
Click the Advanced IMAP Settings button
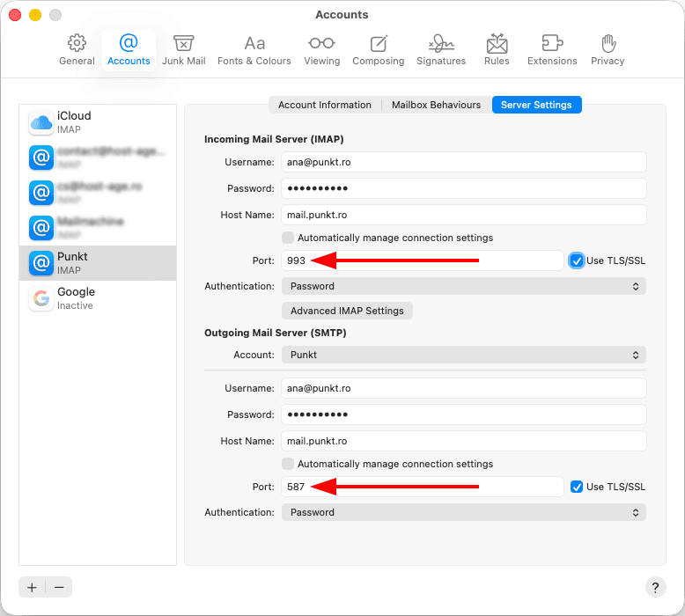(347, 311)
